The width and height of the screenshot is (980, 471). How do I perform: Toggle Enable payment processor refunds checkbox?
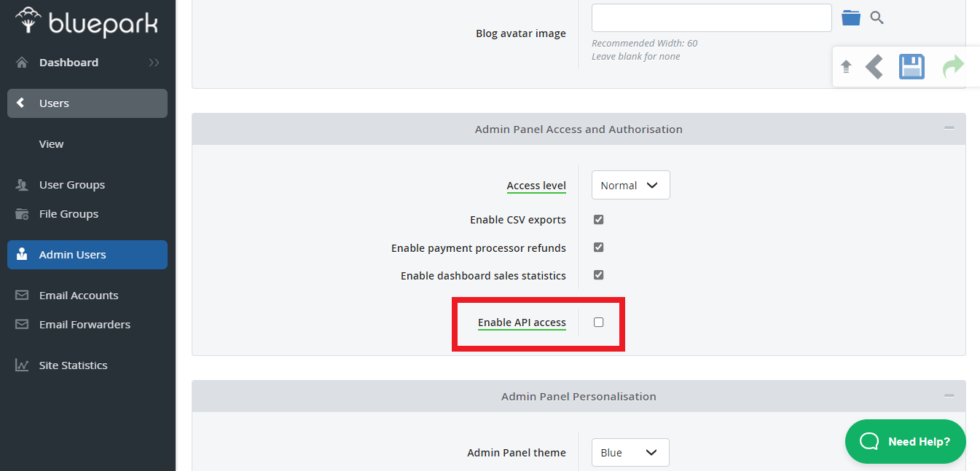(x=598, y=248)
